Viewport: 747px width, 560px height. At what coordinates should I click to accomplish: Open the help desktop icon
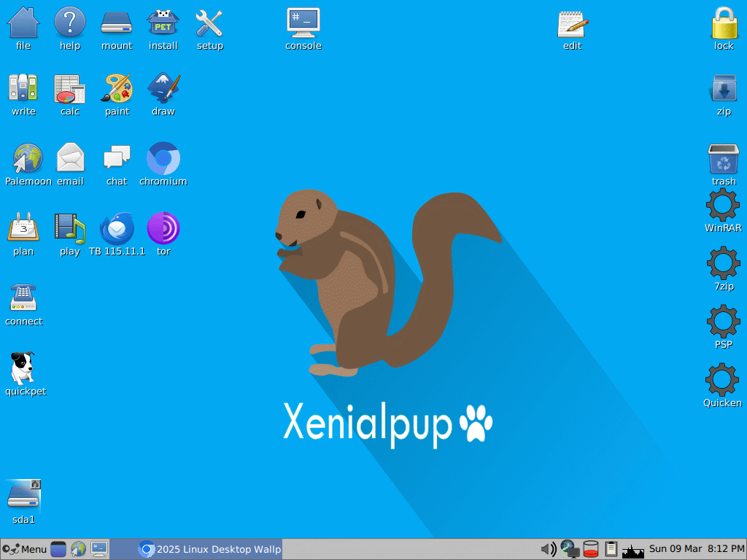point(70,23)
